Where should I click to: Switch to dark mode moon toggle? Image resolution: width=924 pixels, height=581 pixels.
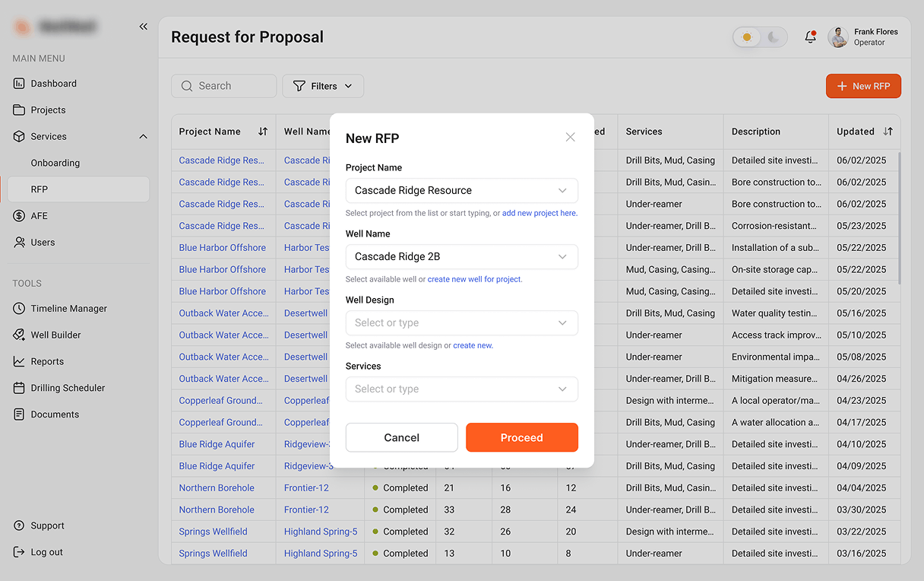pos(774,37)
